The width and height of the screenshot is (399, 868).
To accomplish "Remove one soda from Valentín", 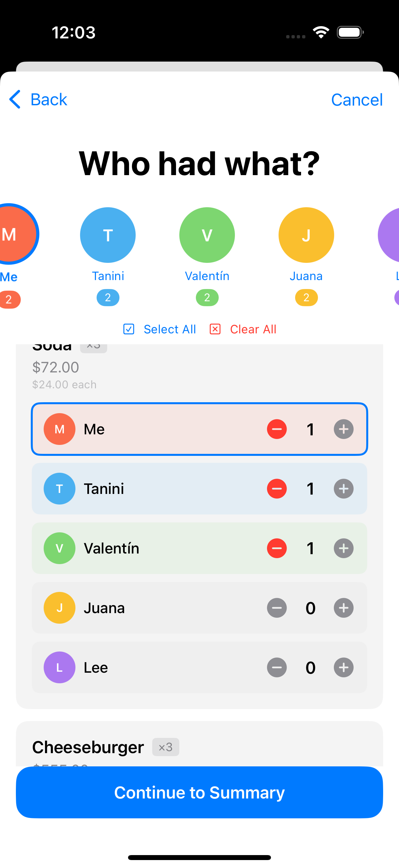I will pyautogui.click(x=277, y=548).
